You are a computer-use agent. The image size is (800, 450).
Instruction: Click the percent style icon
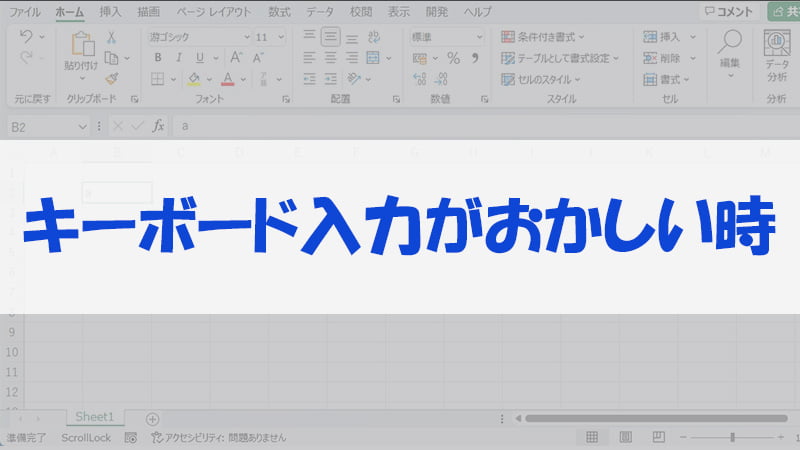click(453, 58)
